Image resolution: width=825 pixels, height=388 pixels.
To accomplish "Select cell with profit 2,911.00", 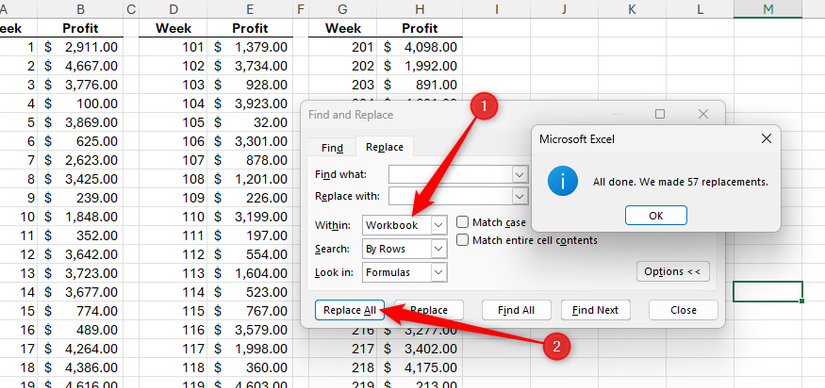I will (81, 47).
